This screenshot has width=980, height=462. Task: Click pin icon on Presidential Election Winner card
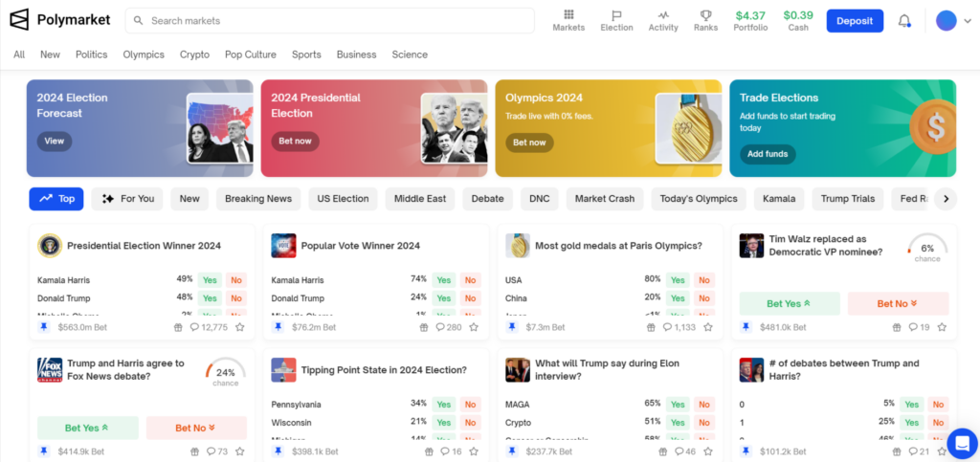point(44,326)
